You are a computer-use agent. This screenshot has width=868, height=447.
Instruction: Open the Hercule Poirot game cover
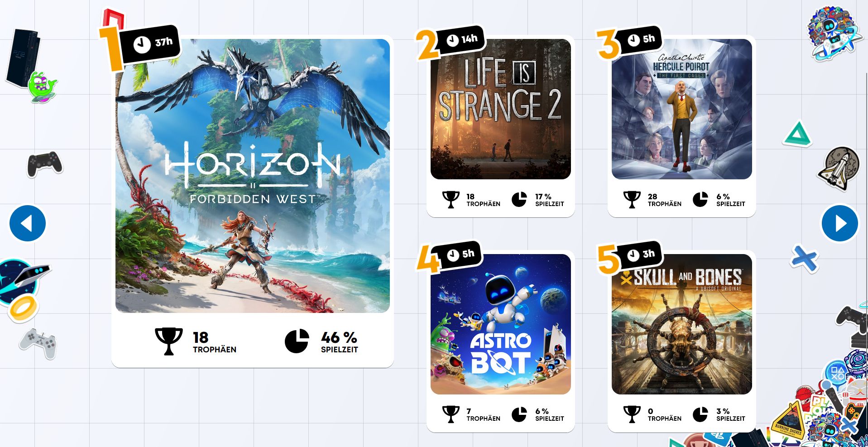(681, 109)
